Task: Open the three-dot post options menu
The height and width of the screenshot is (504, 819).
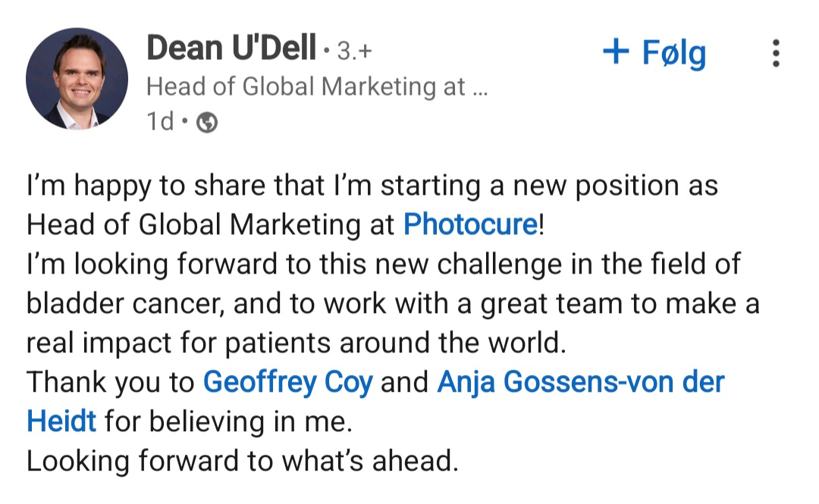Action: tap(776, 53)
